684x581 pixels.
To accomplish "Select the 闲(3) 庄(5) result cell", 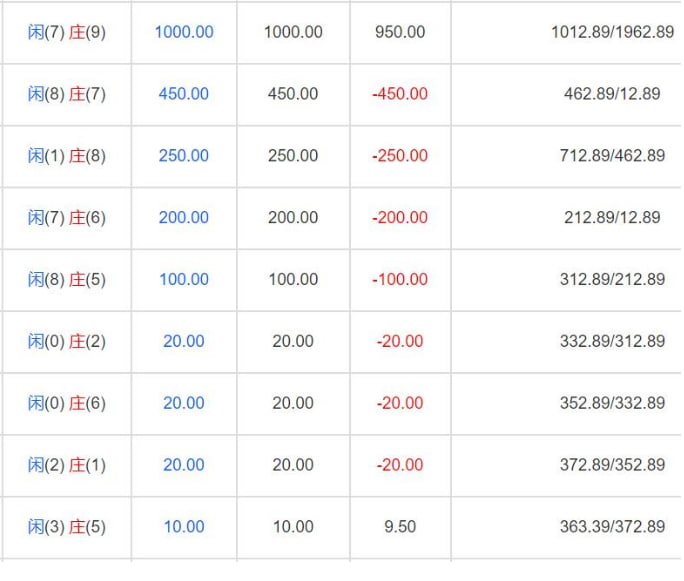I will pyautogui.click(x=67, y=527).
